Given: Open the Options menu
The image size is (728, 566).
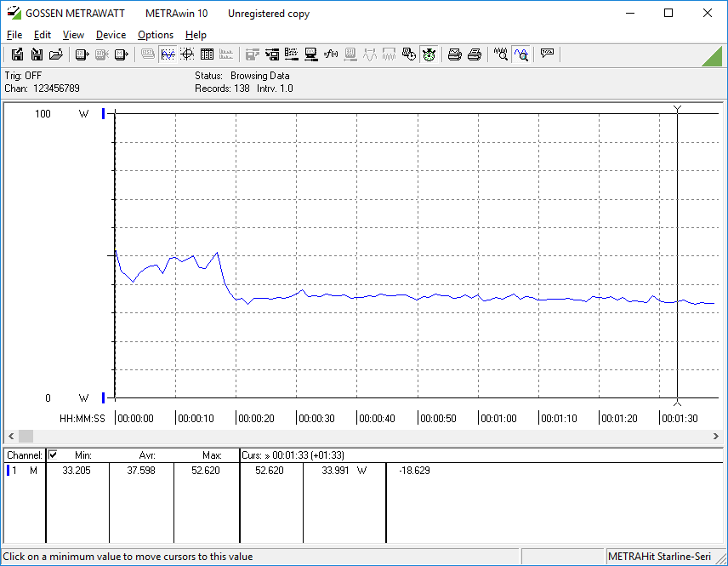Looking at the screenshot, I should [156, 35].
